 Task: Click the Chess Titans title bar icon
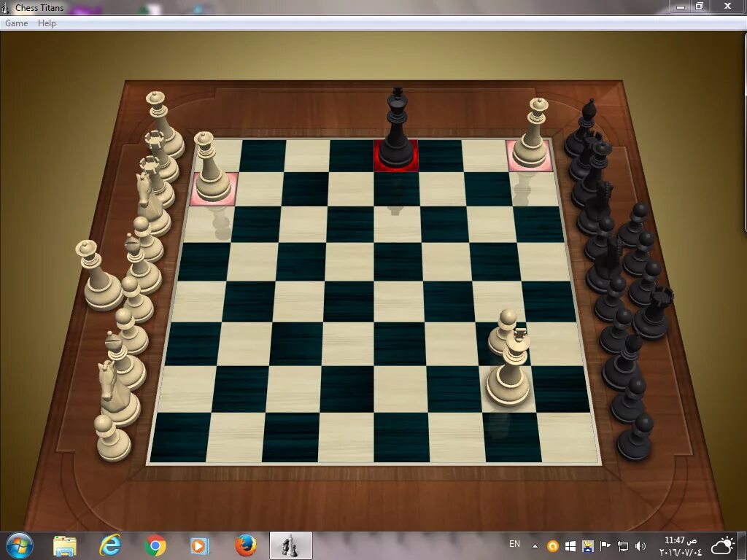[x=5, y=7]
